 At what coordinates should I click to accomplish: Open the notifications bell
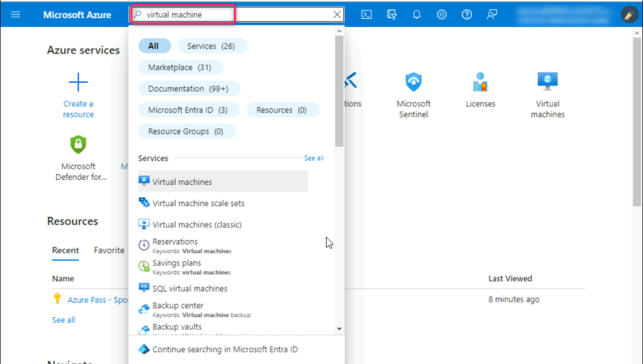tap(417, 14)
